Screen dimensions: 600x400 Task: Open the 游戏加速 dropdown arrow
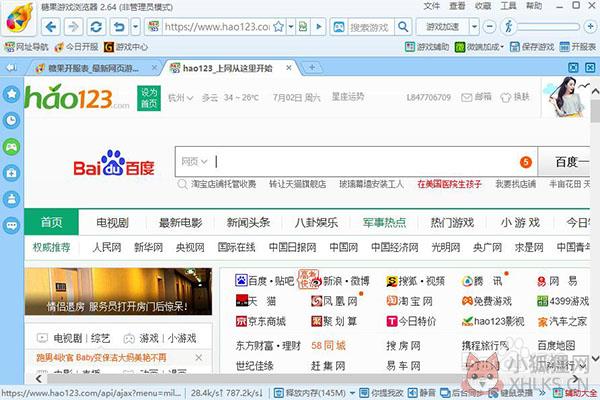(x=474, y=27)
